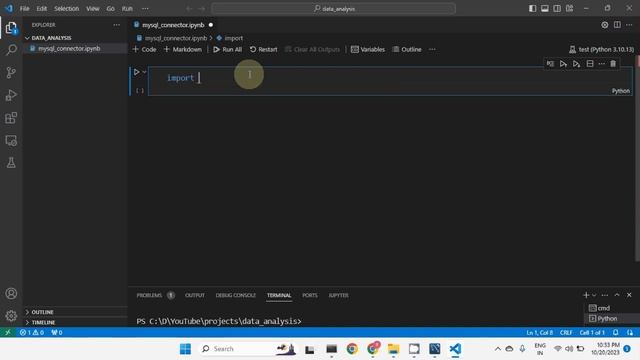This screenshot has width=640, height=360.
Task: Open the View menu
Action: coord(93,8)
